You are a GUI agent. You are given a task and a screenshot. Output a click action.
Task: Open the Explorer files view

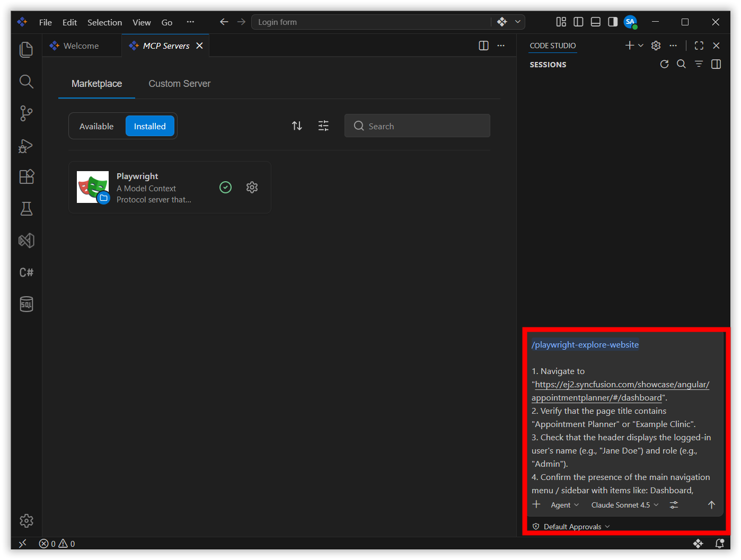pos(26,50)
